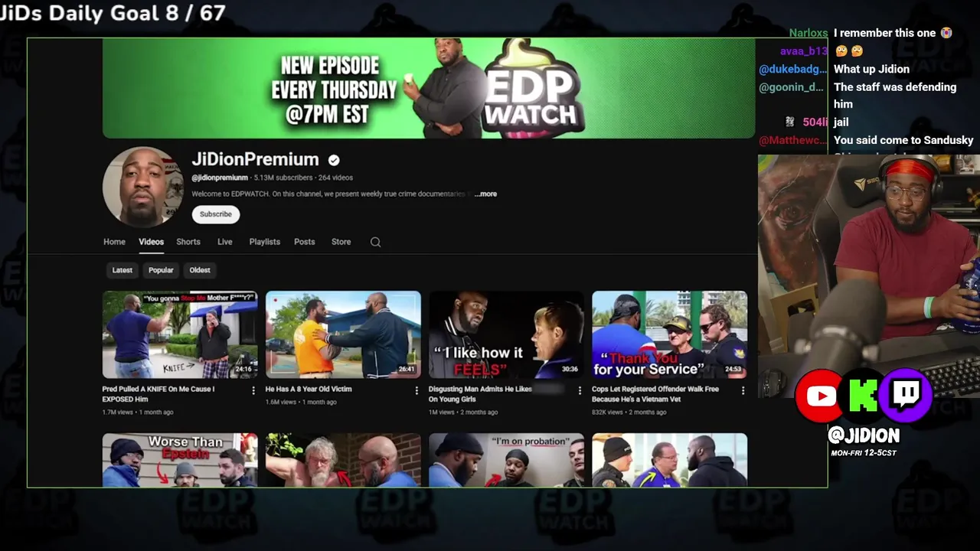The width and height of the screenshot is (980, 551).
Task: Play the 26:41 video thumbnail
Action: coord(343,334)
